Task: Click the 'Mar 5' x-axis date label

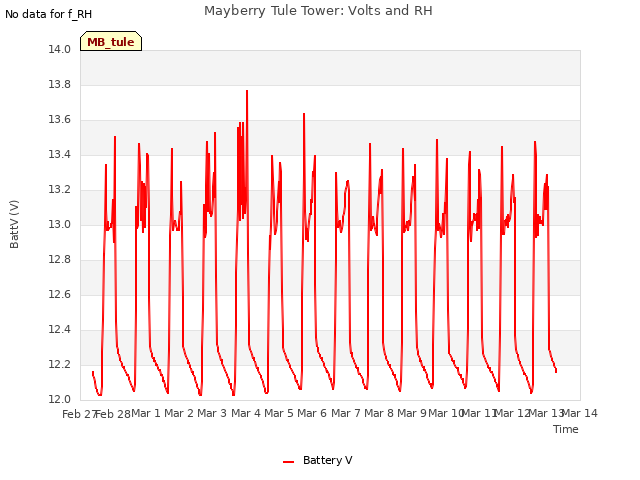Action: [279, 413]
